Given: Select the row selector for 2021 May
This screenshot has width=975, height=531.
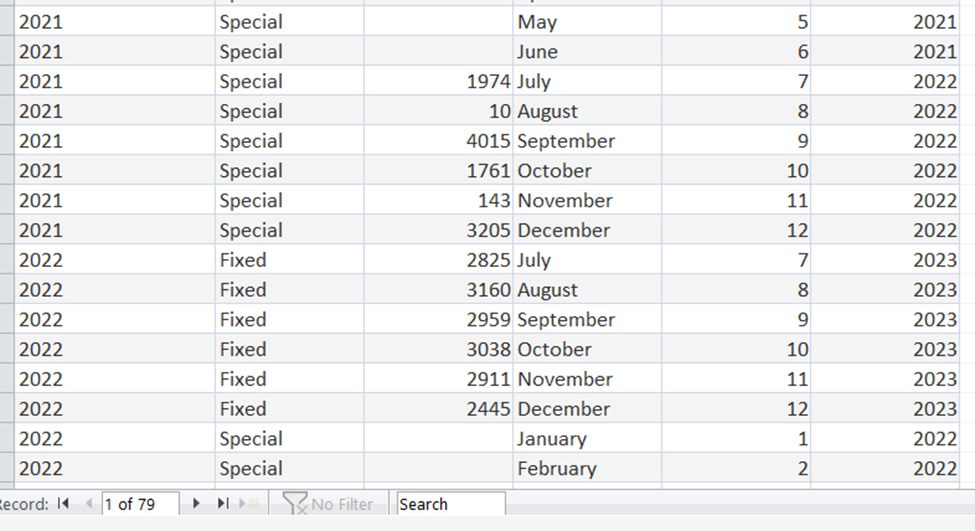Looking at the screenshot, I should [7, 22].
